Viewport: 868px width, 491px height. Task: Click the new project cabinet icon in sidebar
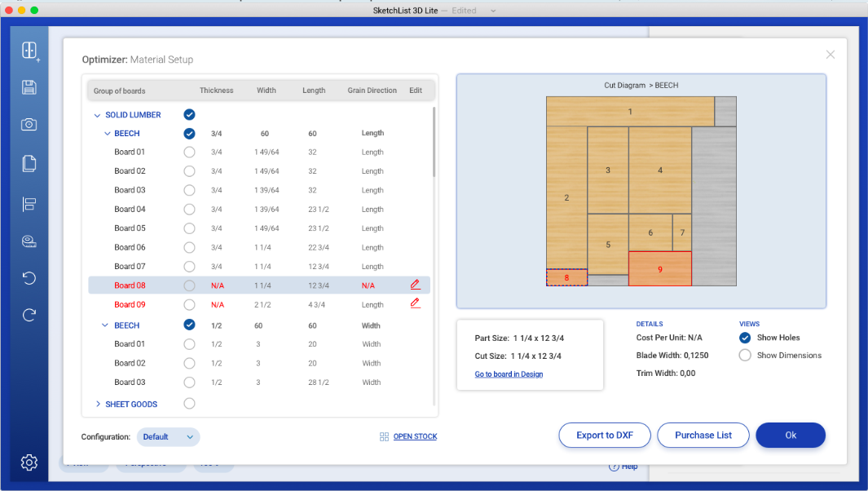(x=30, y=51)
